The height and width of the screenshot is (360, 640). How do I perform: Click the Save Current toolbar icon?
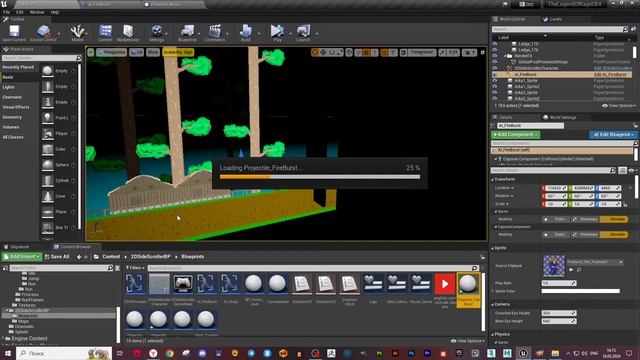pos(14,33)
